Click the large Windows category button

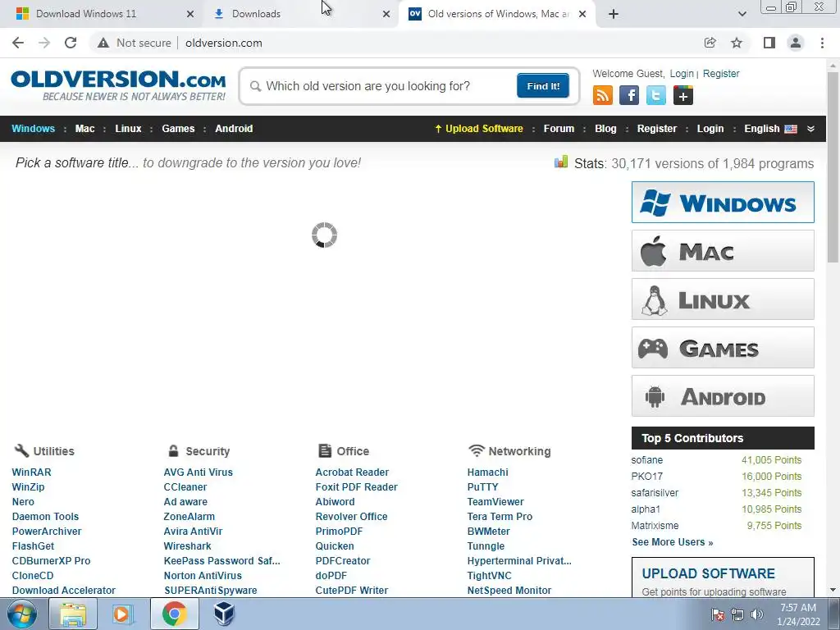click(x=723, y=203)
